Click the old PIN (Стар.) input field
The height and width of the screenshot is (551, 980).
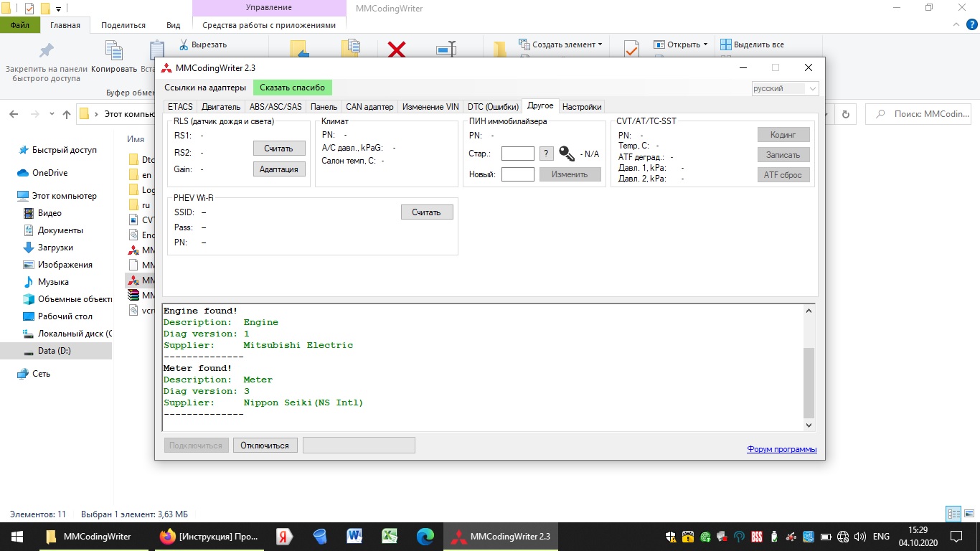click(518, 154)
